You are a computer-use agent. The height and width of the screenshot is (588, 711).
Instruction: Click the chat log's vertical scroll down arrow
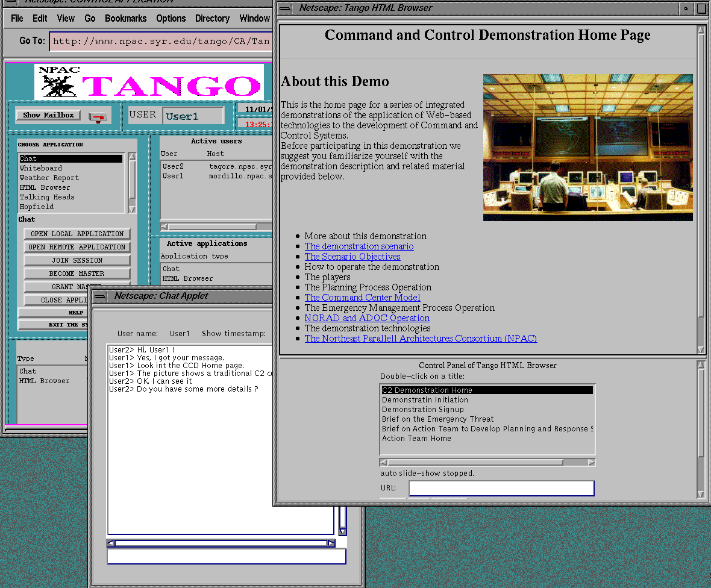coord(342,531)
